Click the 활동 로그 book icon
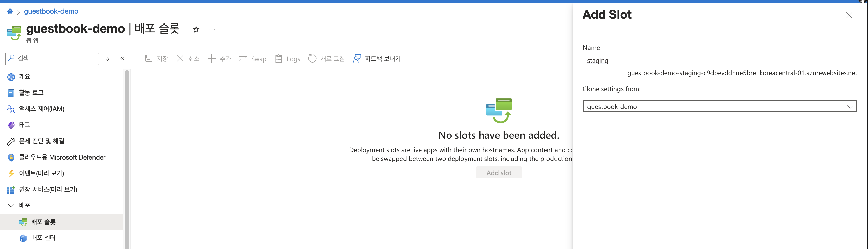This screenshot has width=868, height=249. click(11, 93)
